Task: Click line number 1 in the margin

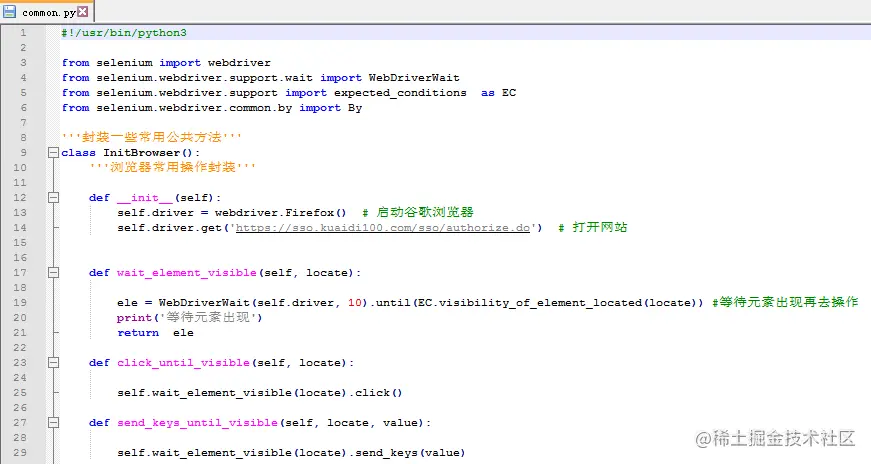Action: pyautogui.click(x=23, y=33)
